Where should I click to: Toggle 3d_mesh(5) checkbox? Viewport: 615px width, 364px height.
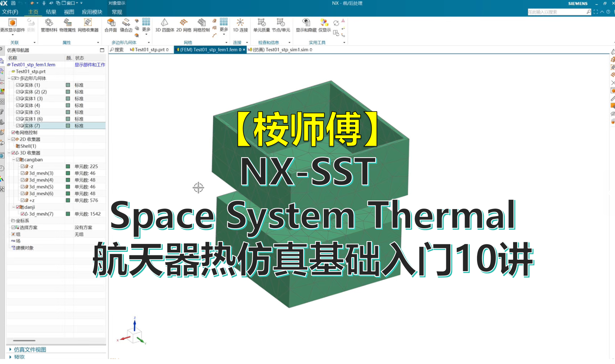click(23, 187)
